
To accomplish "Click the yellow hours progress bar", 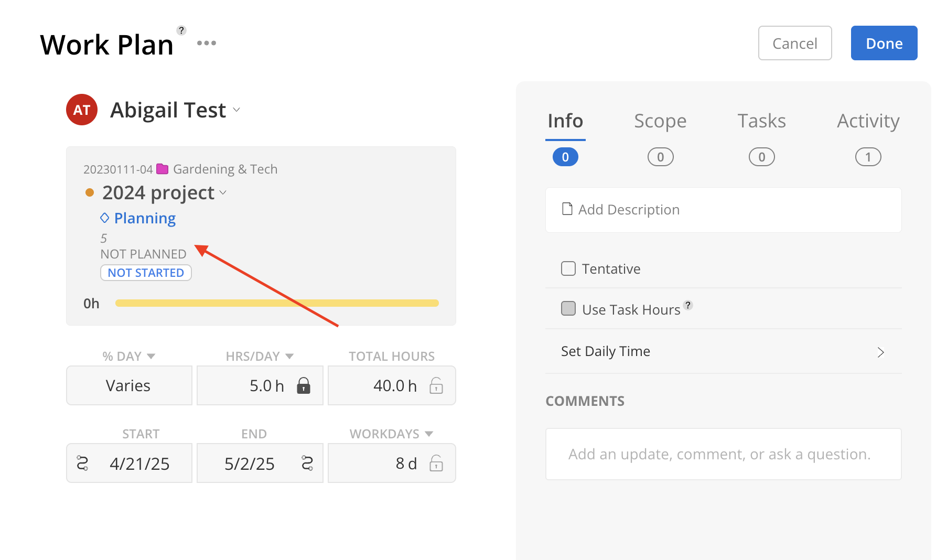I will point(277,303).
